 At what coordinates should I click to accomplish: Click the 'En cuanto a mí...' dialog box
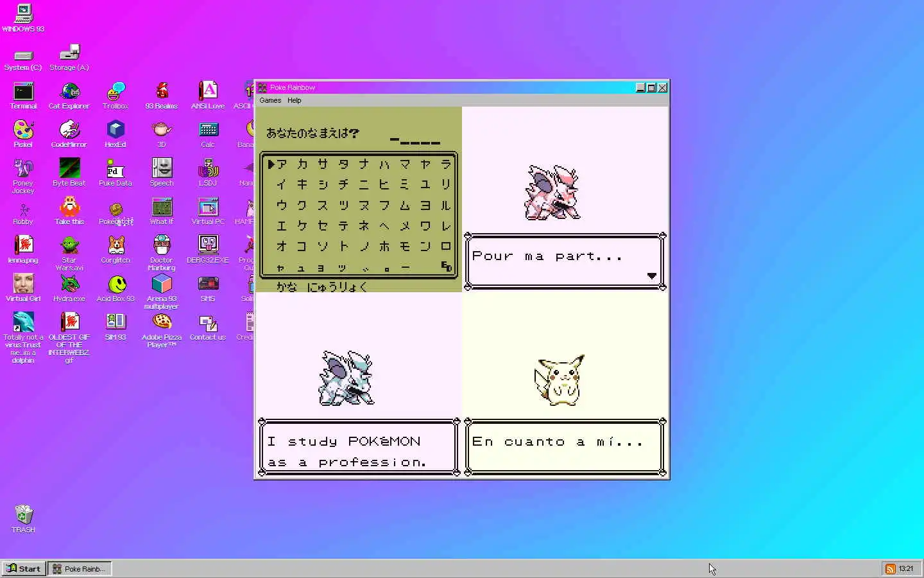pyautogui.click(x=565, y=448)
